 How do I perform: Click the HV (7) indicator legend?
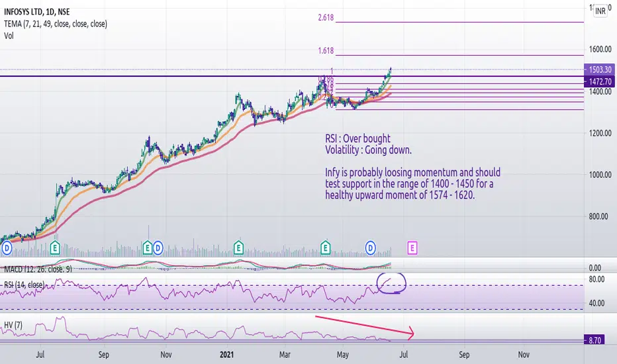click(x=13, y=325)
